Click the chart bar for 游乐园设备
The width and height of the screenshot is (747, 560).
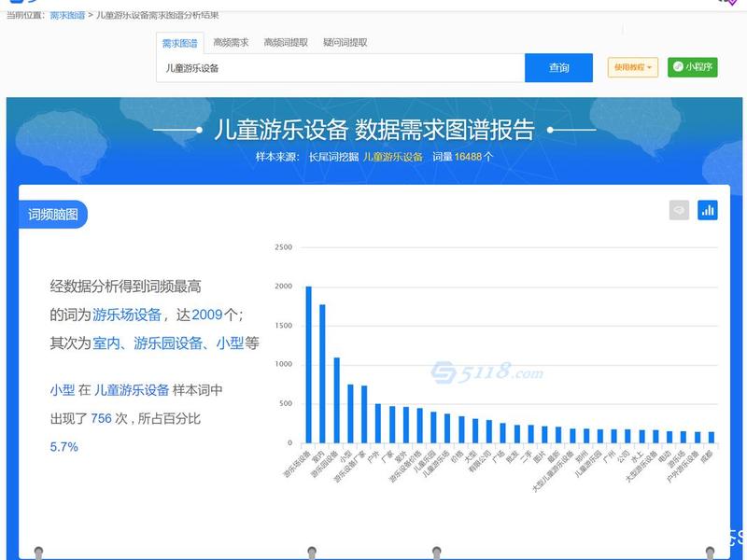point(337,400)
